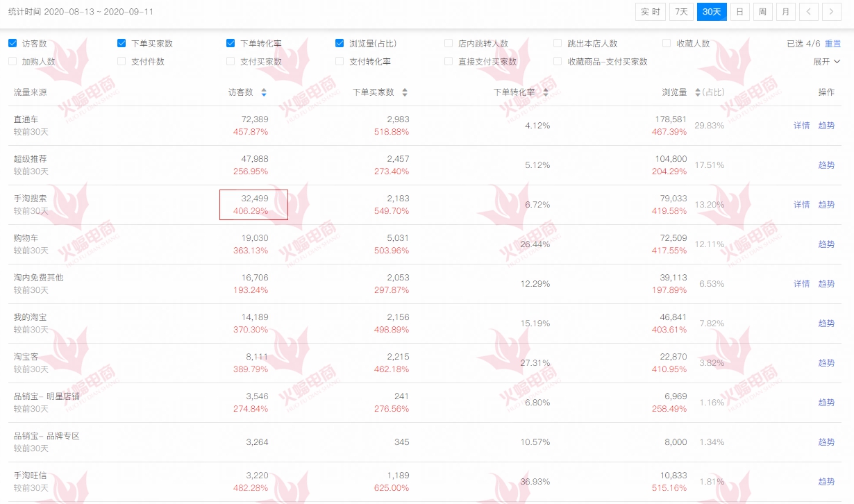Viewport: 854px width, 504px height.
Task: Click sort arrows beside 下单转化率 column
Action: click(x=546, y=92)
